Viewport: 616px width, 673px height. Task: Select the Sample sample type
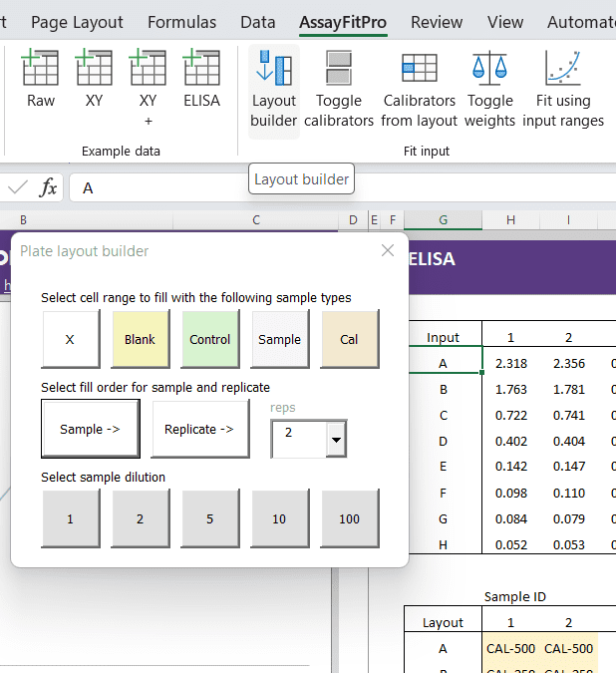280,339
